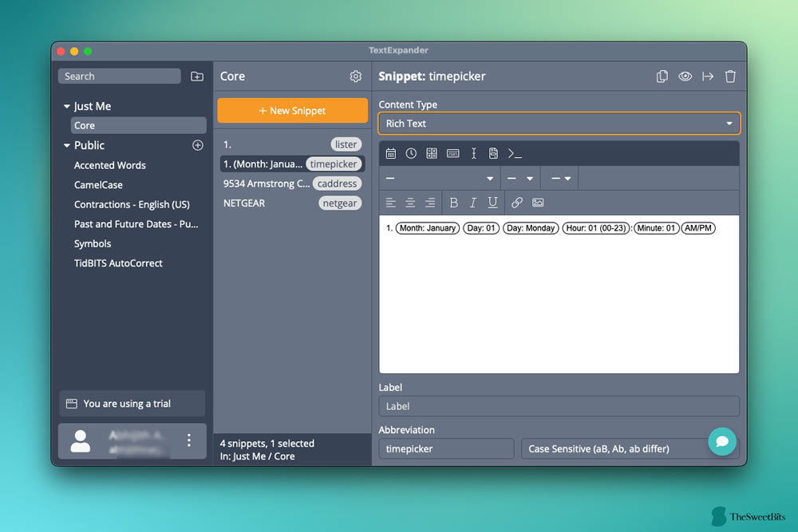This screenshot has width=798, height=532.
Task: Select the netgear snippet in the list
Action: point(291,203)
